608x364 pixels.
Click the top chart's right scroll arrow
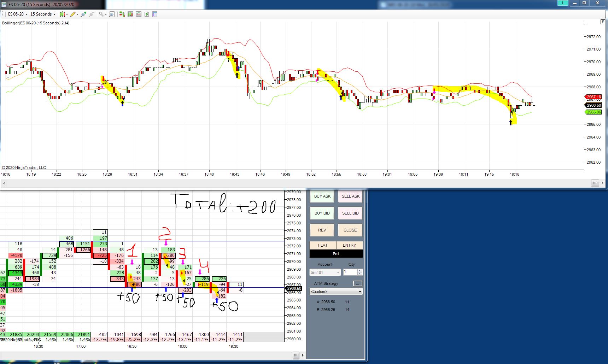[x=603, y=183]
